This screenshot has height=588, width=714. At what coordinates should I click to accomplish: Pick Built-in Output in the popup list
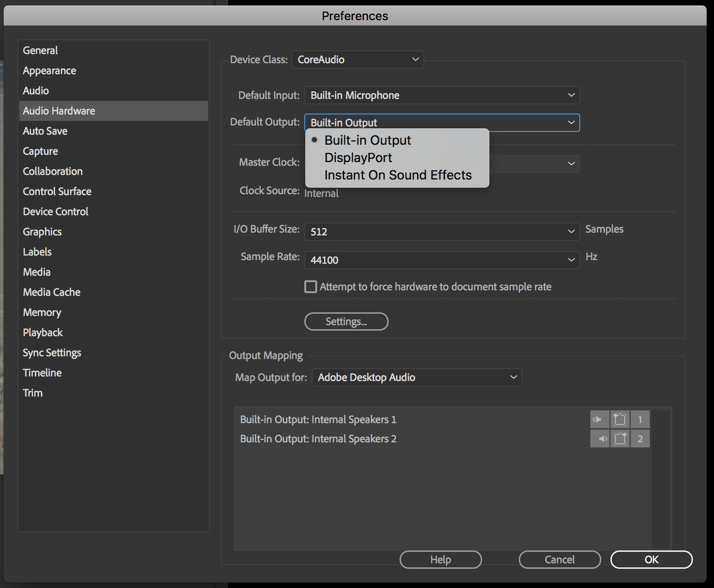(x=368, y=140)
